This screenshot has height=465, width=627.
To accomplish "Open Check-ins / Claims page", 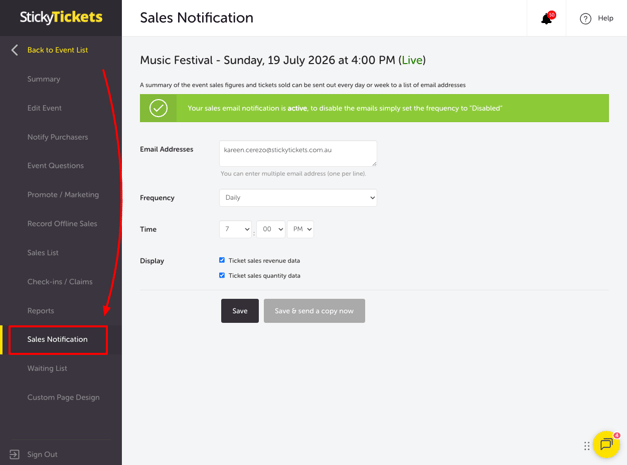I will (60, 282).
